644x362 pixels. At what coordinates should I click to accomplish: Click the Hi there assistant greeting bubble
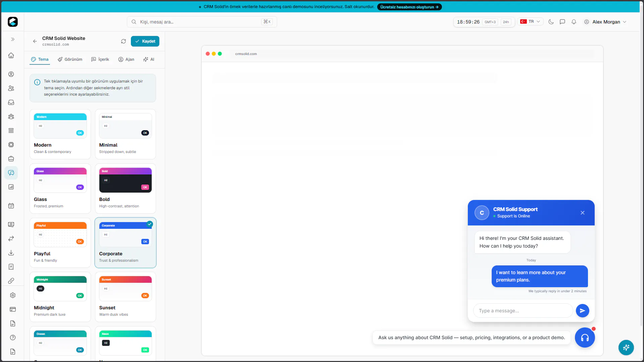click(522, 242)
